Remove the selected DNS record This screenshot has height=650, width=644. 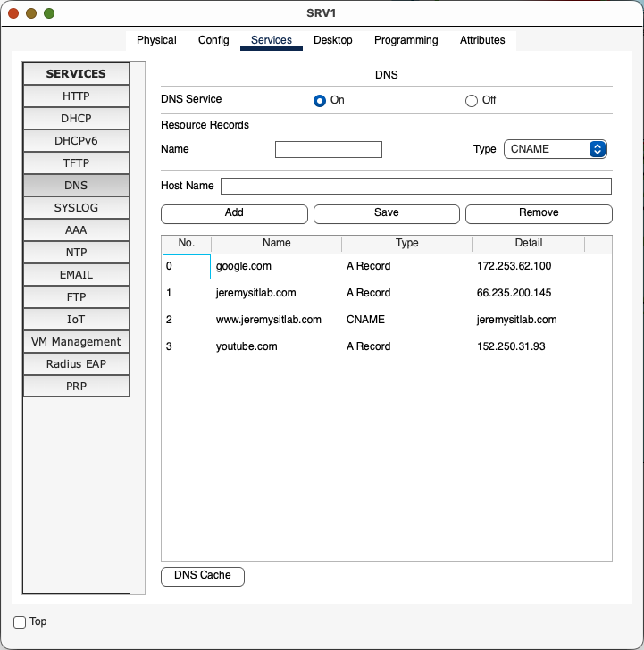pyautogui.click(x=539, y=213)
